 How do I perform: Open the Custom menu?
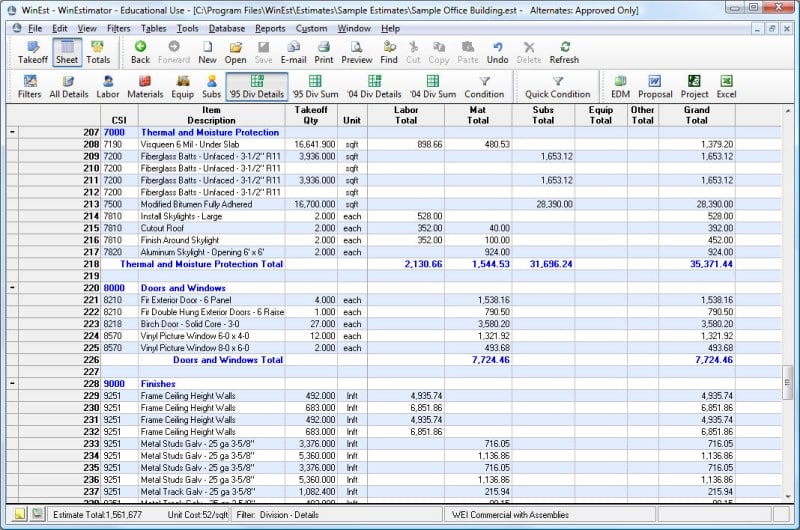[x=311, y=29]
